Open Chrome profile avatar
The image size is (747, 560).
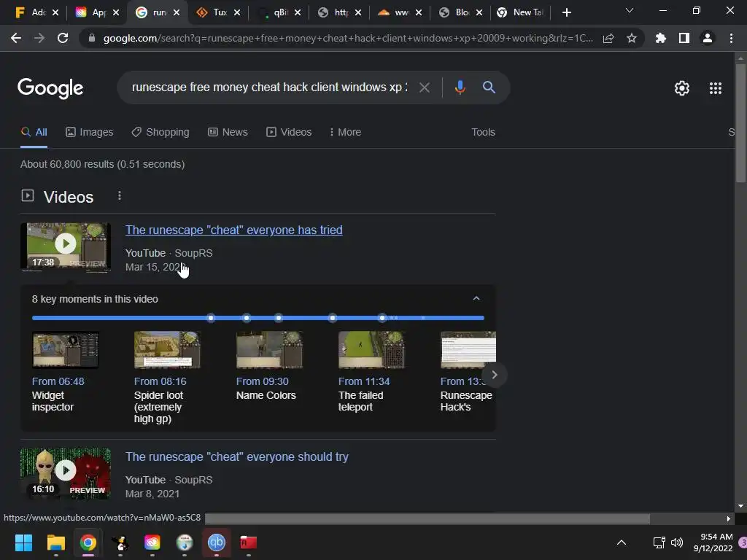coord(708,38)
